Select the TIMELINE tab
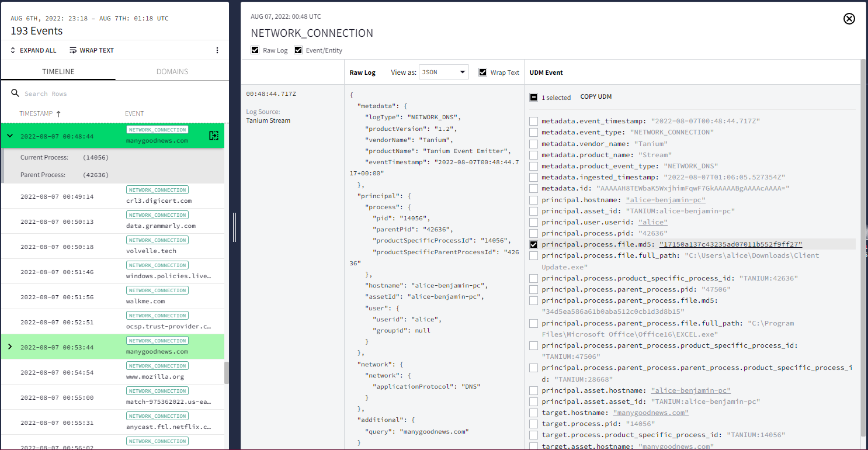868x450 pixels. tap(58, 71)
